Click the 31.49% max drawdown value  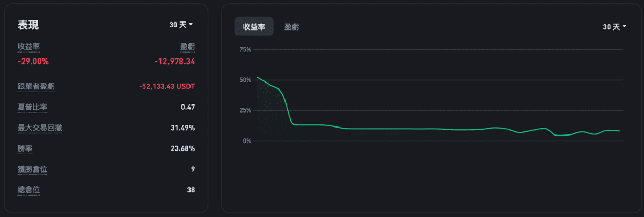coord(182,128)
